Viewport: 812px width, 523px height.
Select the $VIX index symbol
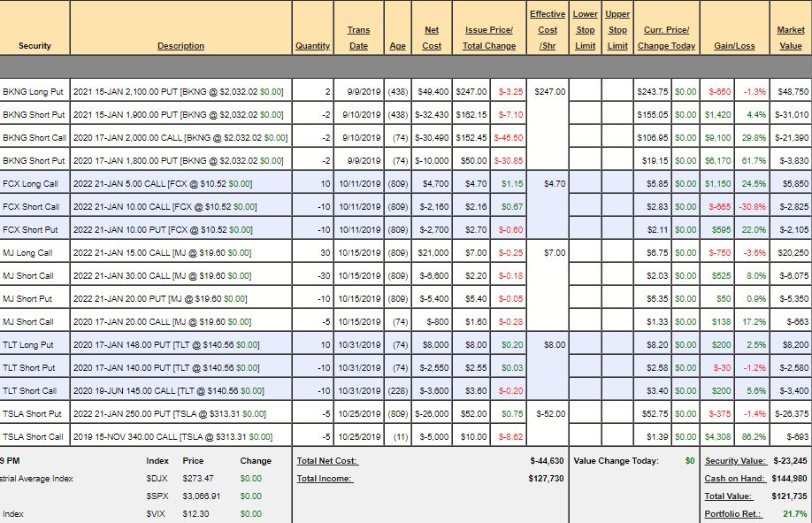pyautogui.click(x=157, y=514)
